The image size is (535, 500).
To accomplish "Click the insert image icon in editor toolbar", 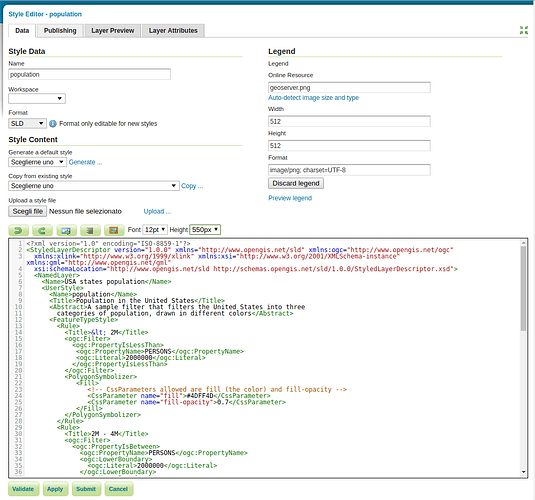I will point(114,230).
